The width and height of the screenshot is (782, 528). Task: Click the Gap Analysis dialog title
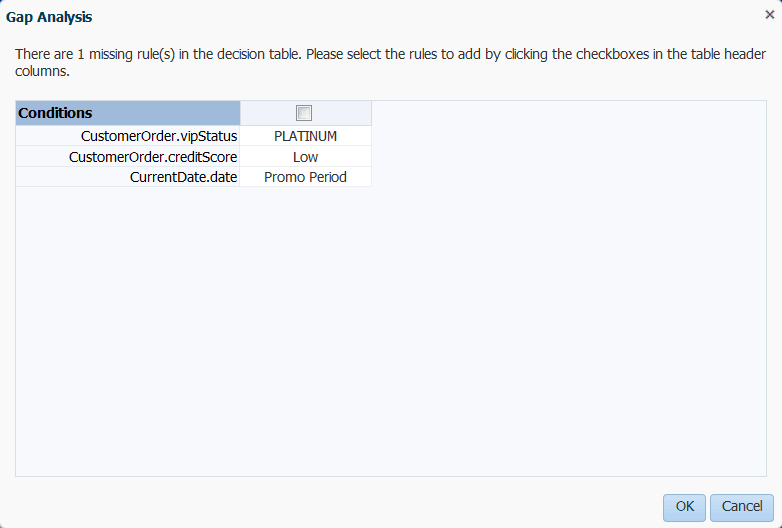click(x=49, y=17)
